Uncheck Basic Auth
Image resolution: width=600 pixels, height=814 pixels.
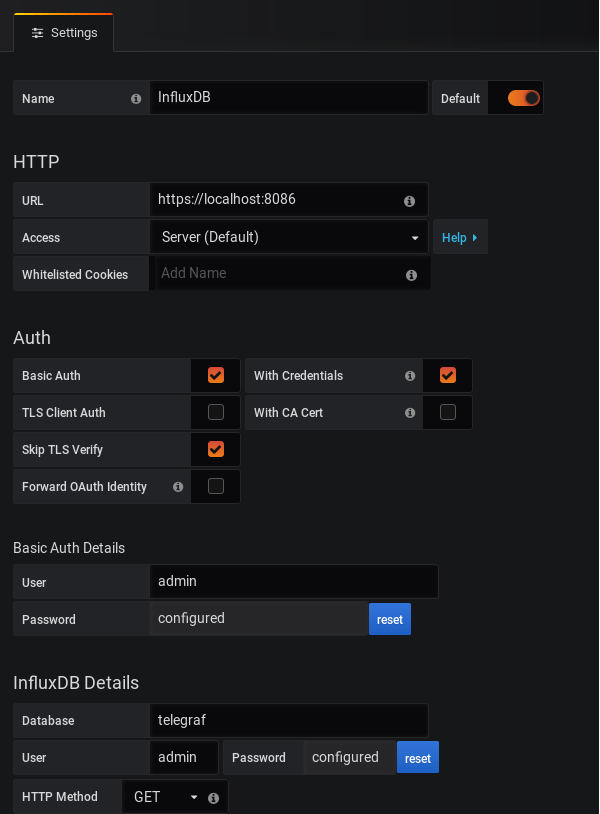215,375
